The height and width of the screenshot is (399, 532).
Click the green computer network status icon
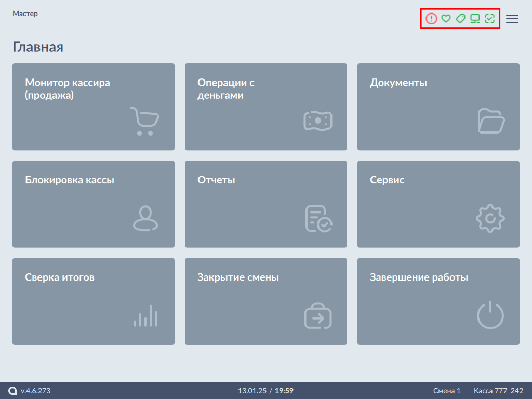(475, 19)
